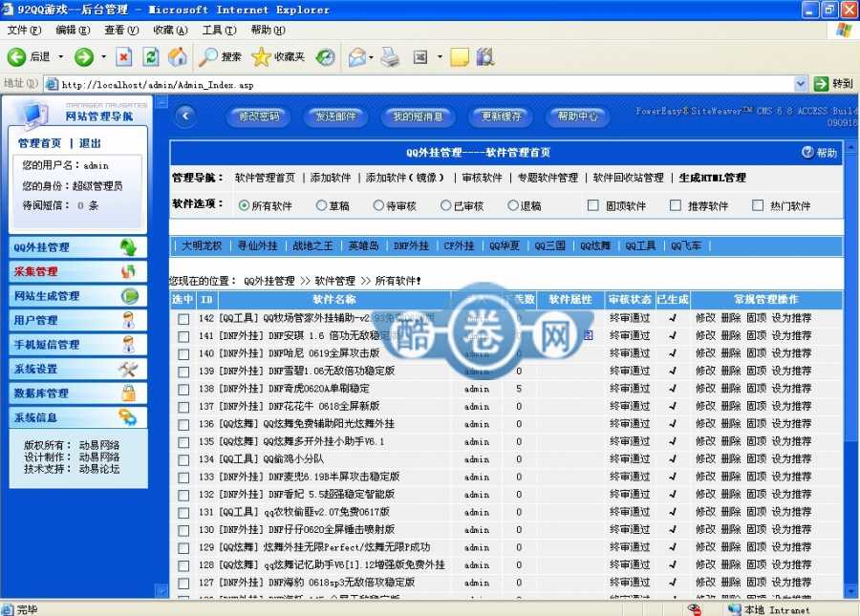Screen dimensions: 860x616
Task: Click play icon beside 网站生成管理
Action: click(x=130, y=296)
